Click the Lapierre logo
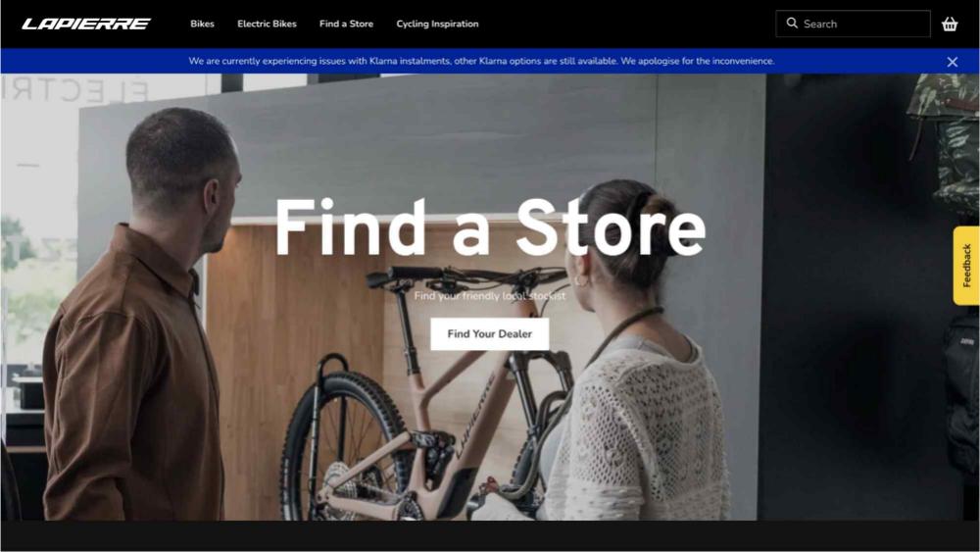Viewport: 980px width, 552px height. 86,24
